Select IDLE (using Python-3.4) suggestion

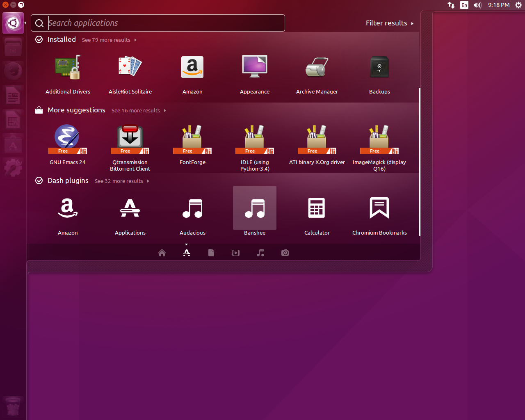pos(255,148)
